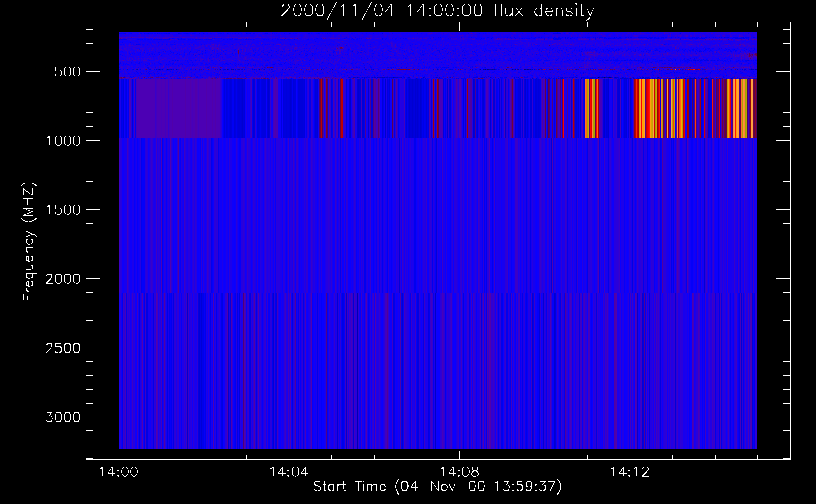Image resolution: width=816 pixels, height=504 pixels.
Task: Click the 3000 frequency tick label
Action: (63, 417)
